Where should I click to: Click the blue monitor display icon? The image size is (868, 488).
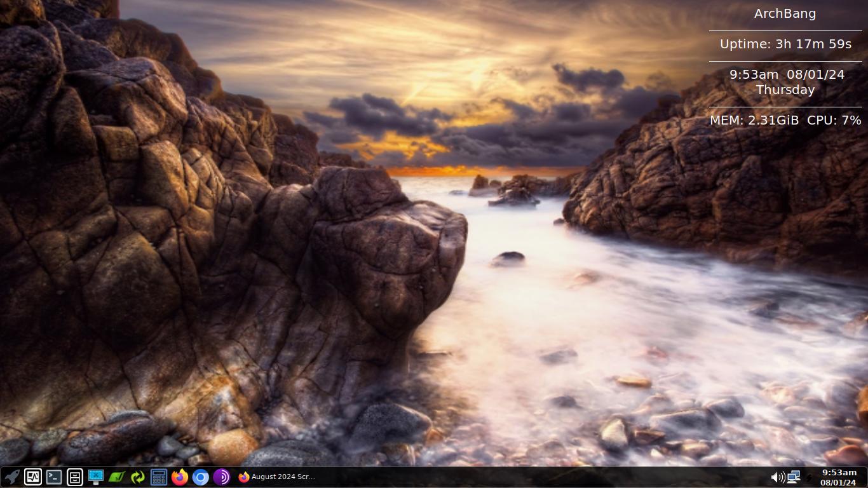(x=95, y=477)
